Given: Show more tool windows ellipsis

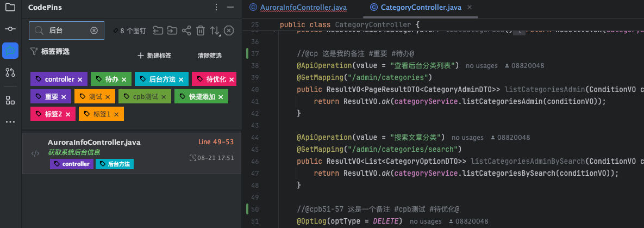Looking at the screenshot, I should point(10,122).
